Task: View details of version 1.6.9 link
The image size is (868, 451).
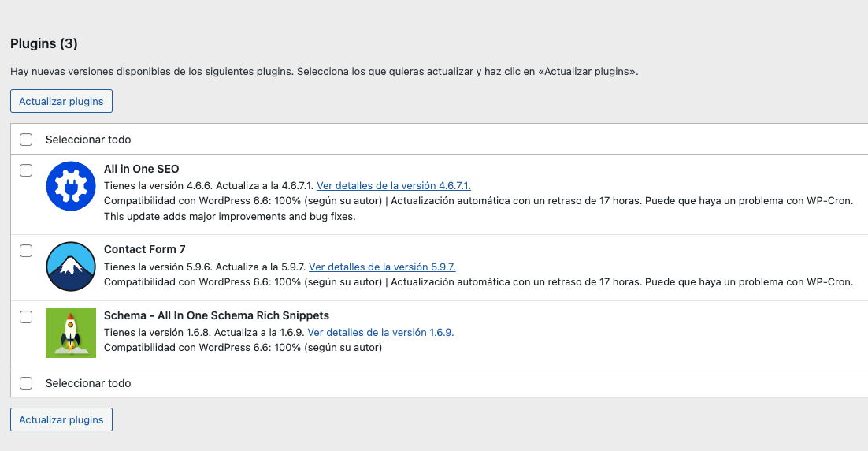Action: coord(380,333)
